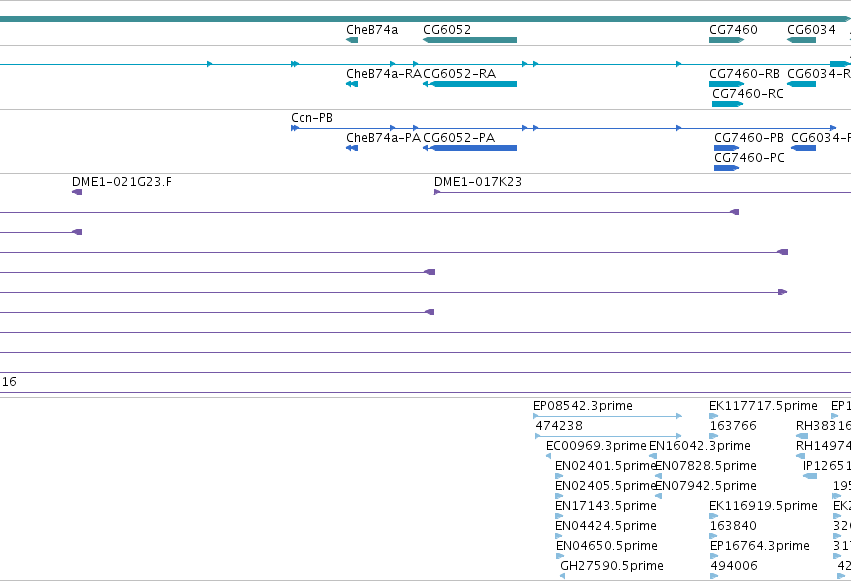The image size is (851, 581).
Task: Select the CG6034 gene arrow glyph
Action: (x=801, y=40)
